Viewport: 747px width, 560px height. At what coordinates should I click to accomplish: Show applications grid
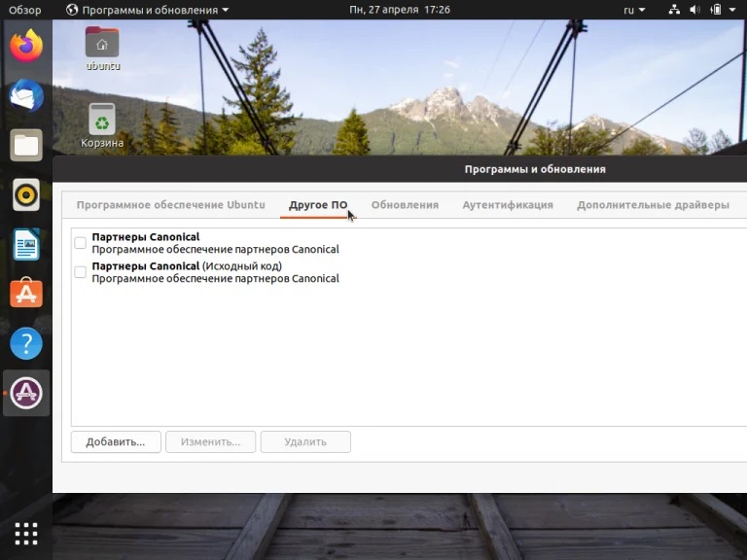26,534
